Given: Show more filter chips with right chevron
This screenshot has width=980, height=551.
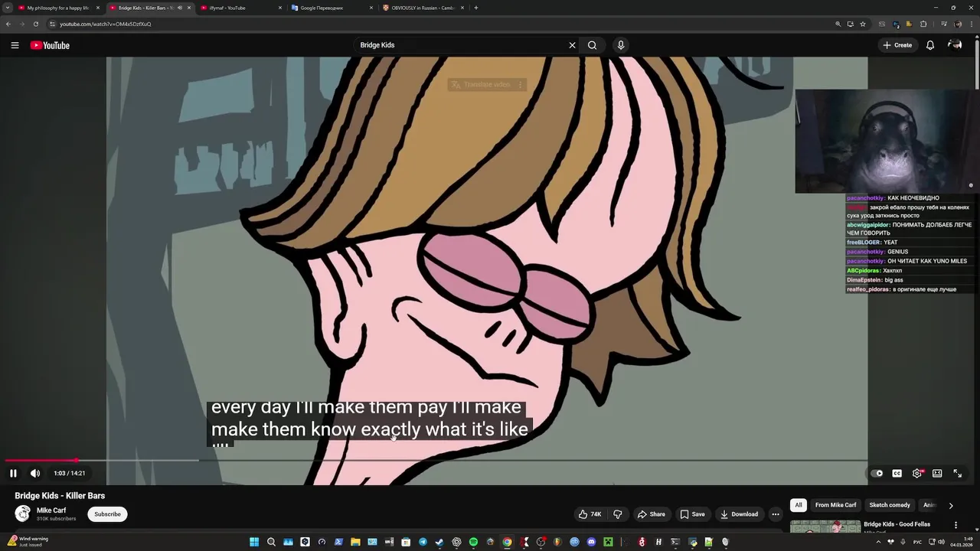Looking at the screenshot, I should pos(951,505).
